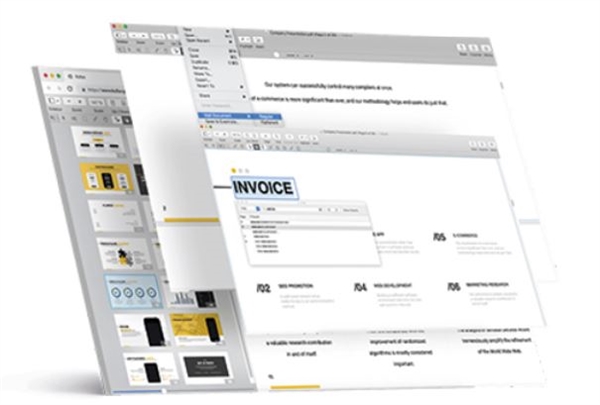Click the /06 MARKETING RESEARCH heading
The image size is (600, 405).
coord(478,286)
